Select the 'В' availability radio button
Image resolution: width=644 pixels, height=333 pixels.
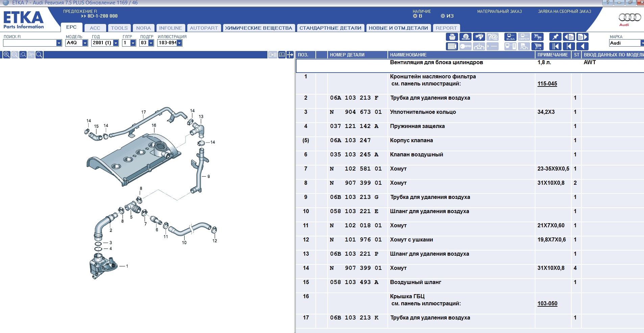click(x=415, y=16)
